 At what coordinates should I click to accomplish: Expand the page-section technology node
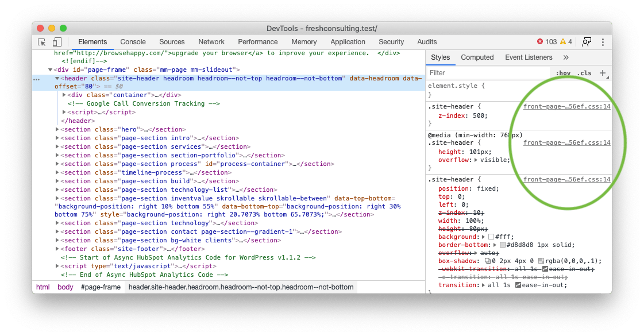tap(57, 223)
